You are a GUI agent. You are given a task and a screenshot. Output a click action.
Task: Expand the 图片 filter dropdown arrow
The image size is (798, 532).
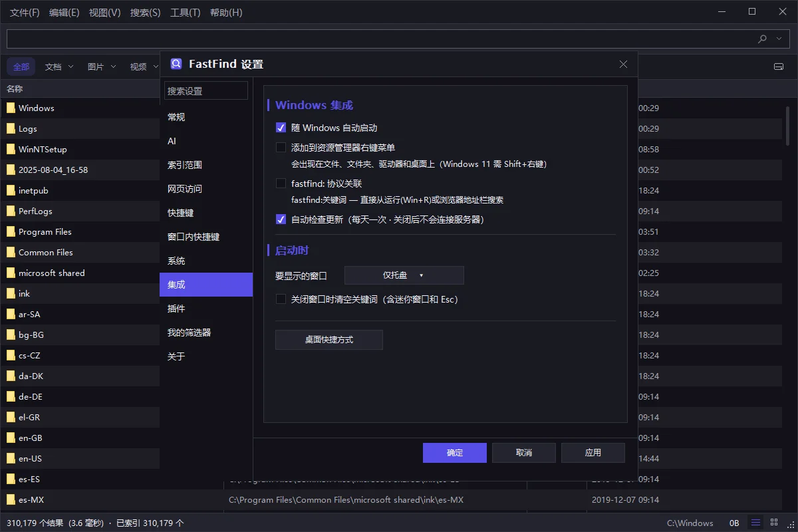point(113,66)
